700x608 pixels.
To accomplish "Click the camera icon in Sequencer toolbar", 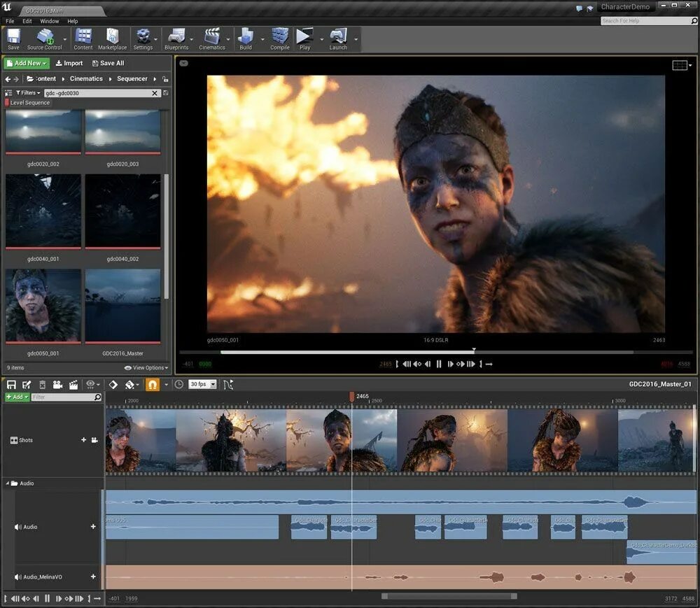I will tap(57, 385).
